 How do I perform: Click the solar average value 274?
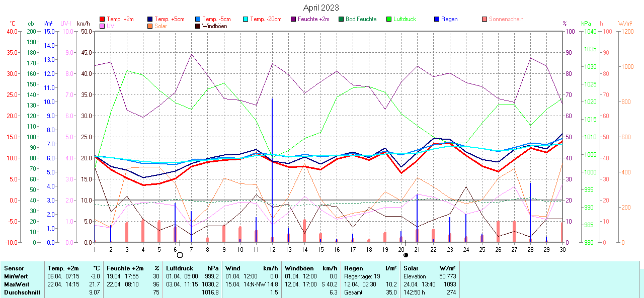pos(451,292)
